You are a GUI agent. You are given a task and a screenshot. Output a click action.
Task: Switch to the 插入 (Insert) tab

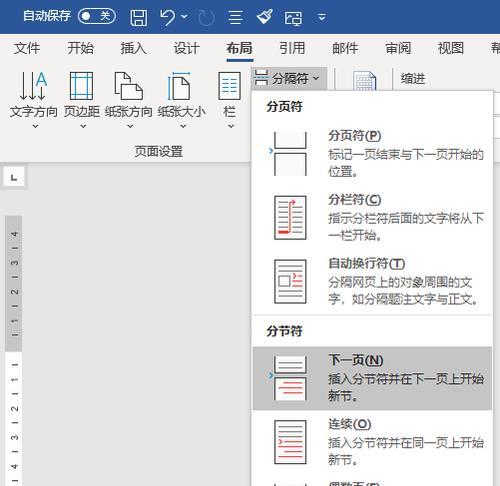coord(133,48)
